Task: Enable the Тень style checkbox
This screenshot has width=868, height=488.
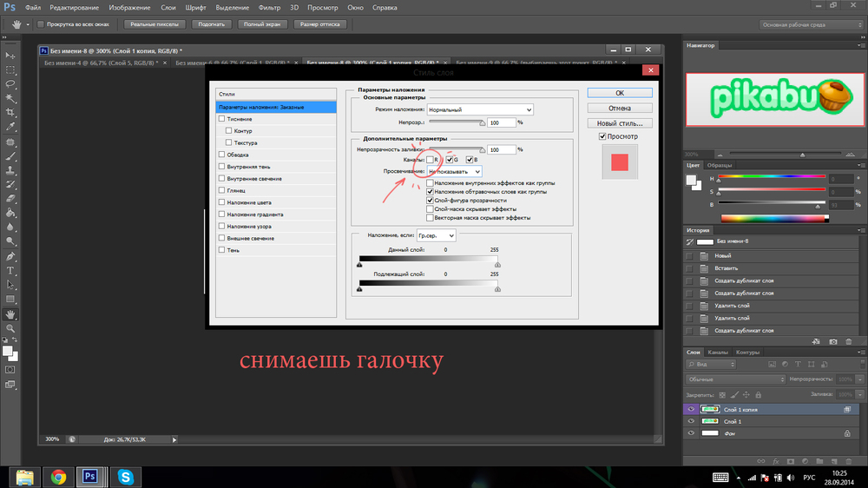Action: [221, 250]
